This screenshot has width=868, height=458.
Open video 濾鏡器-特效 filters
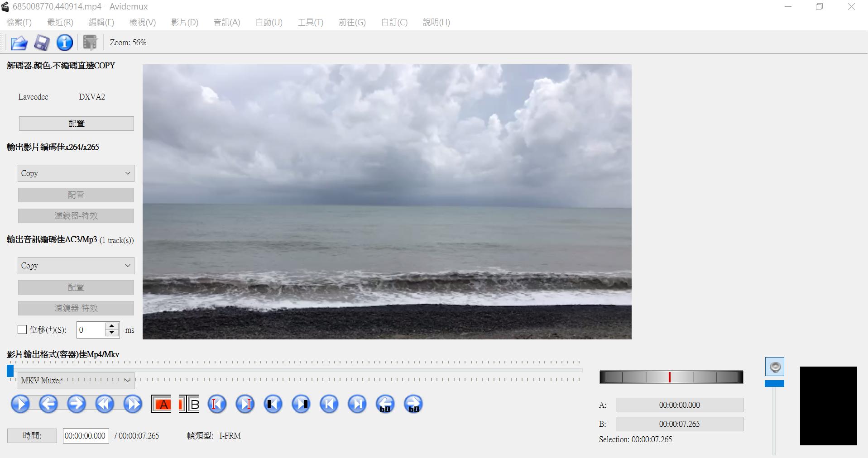(76, 216)
